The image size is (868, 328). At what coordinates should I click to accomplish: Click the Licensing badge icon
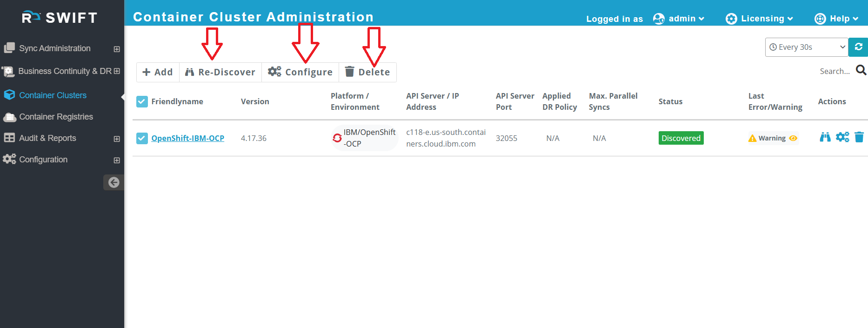point(731,19)
